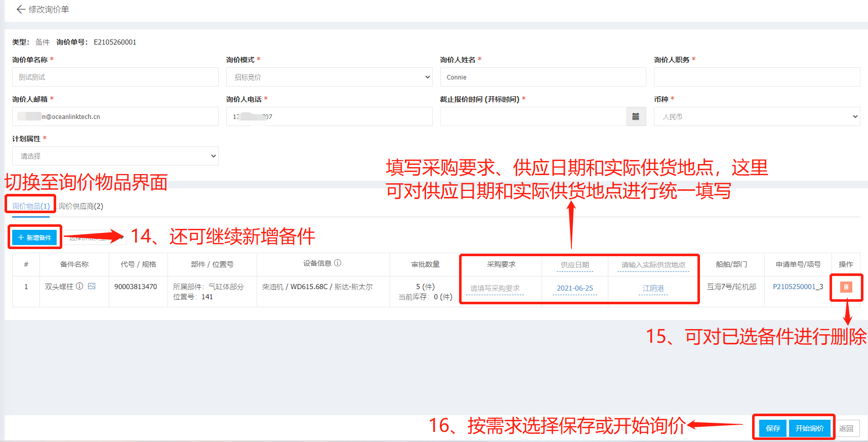
Task: Click the 询价单号 value E2105260001
Action: (115, 42)
